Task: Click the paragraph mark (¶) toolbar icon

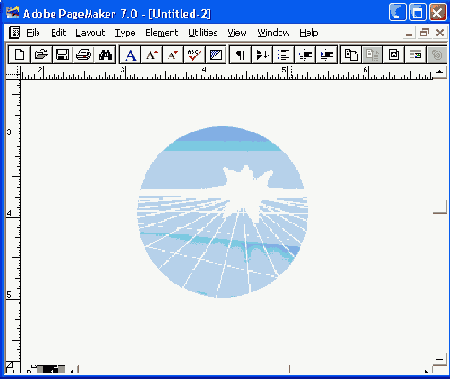Action: click(240, 55)
